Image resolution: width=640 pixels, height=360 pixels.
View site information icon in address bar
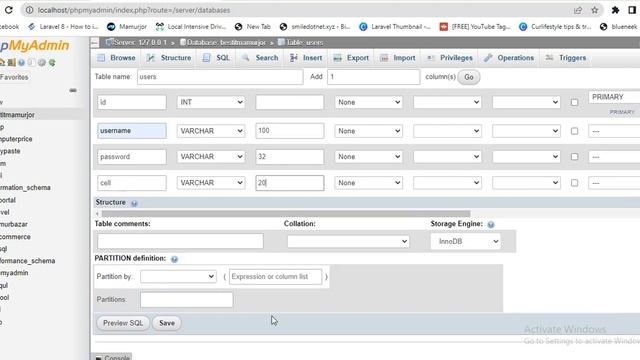[x=29, y=10]
